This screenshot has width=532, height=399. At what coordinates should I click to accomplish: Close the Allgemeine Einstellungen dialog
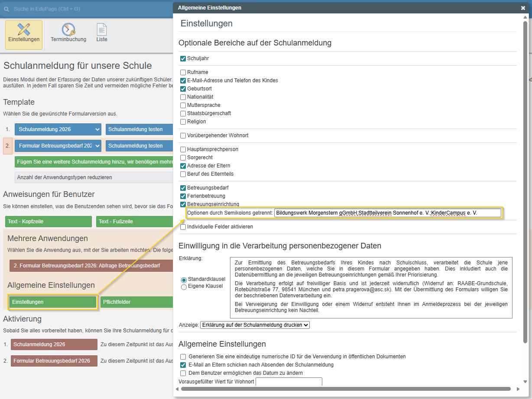pos(523,8)
